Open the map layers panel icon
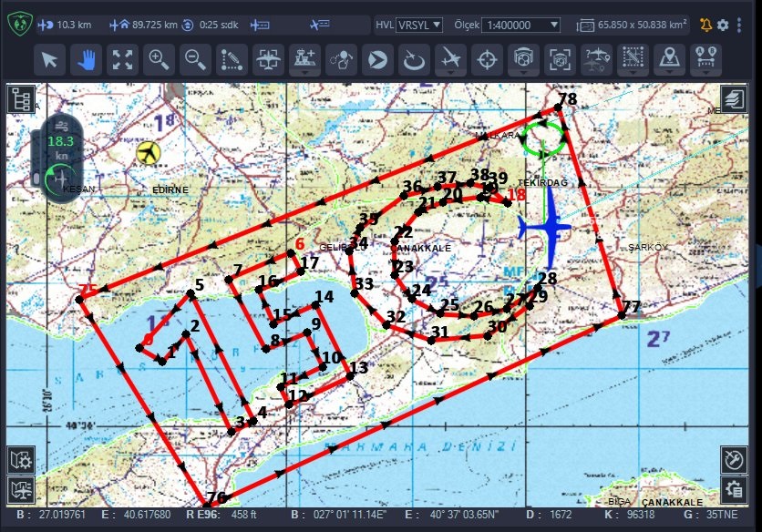Screen dimensions: 762x532 pos(733,98)
